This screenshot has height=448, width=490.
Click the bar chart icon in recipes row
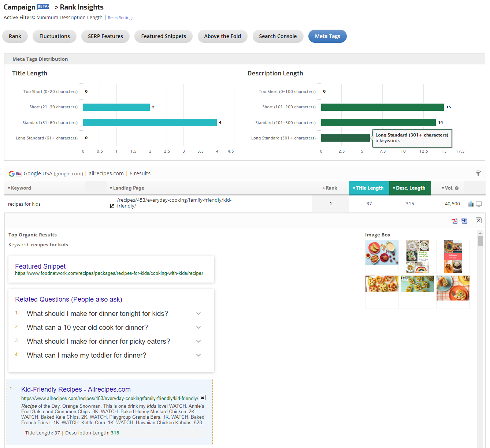click(471, 204)
